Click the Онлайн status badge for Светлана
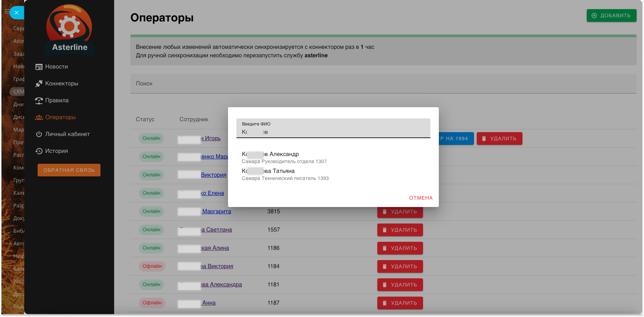This screenshot has width=644, height=317. click(x=151, y=230)
